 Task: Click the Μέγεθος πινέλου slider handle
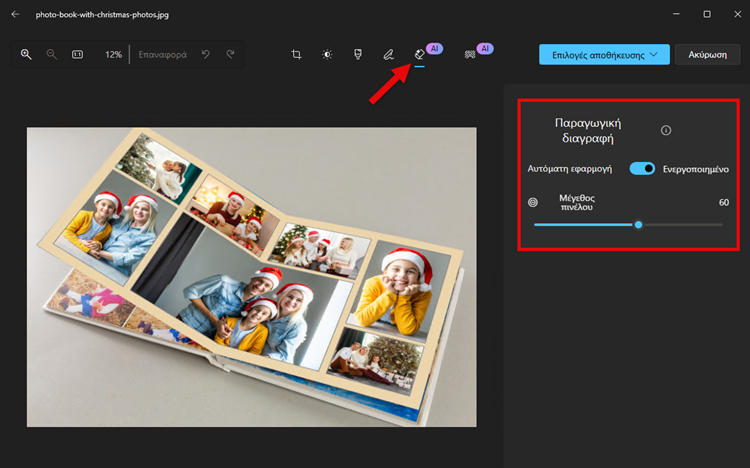tap(638, 225)
